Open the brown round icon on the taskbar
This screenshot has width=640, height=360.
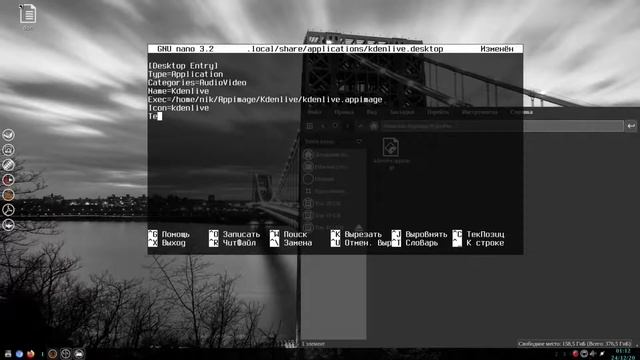[x=52, y=354]
